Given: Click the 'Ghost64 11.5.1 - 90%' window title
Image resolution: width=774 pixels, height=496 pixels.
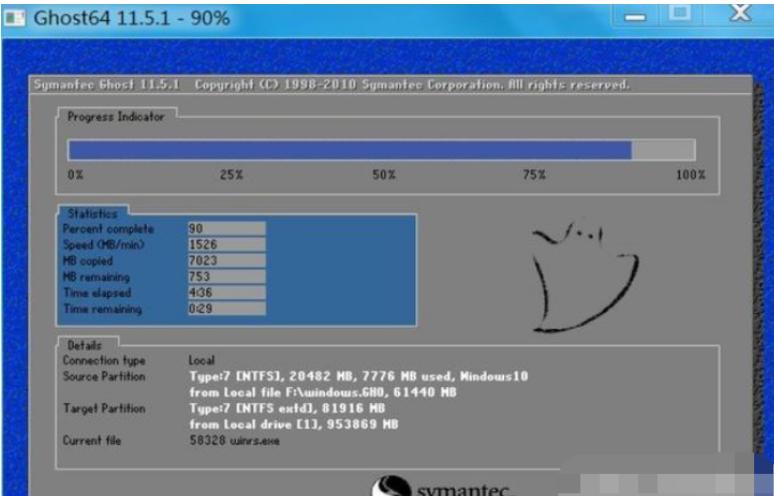Looking at the screenshot, I should pyautogui.click(x=132, y=18).
